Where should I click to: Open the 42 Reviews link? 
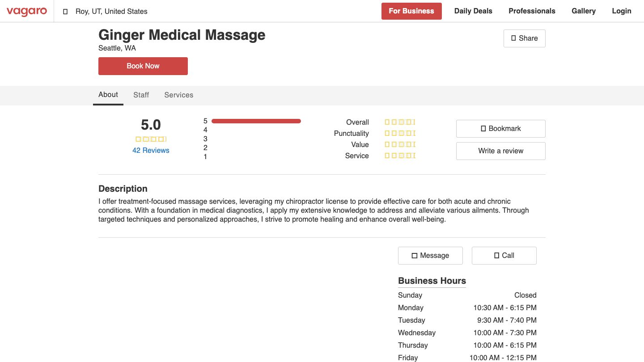(x=151, y=150)
